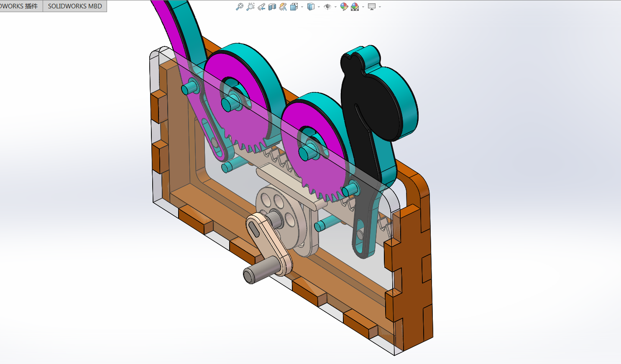Expand the Apply Scene dropdown arrow
Image resolution: width=621 pixels, height=364 pixels.
363,7
